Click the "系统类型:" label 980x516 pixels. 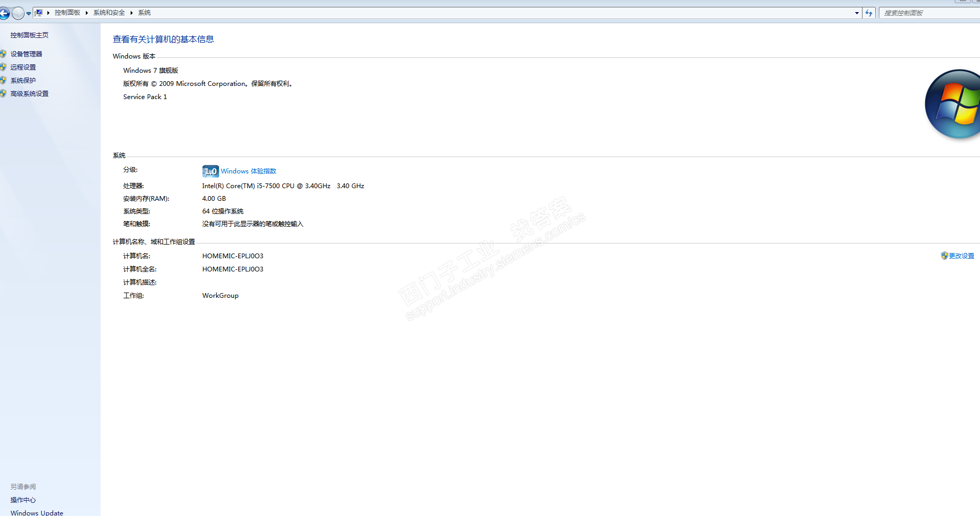click(136, 211)
